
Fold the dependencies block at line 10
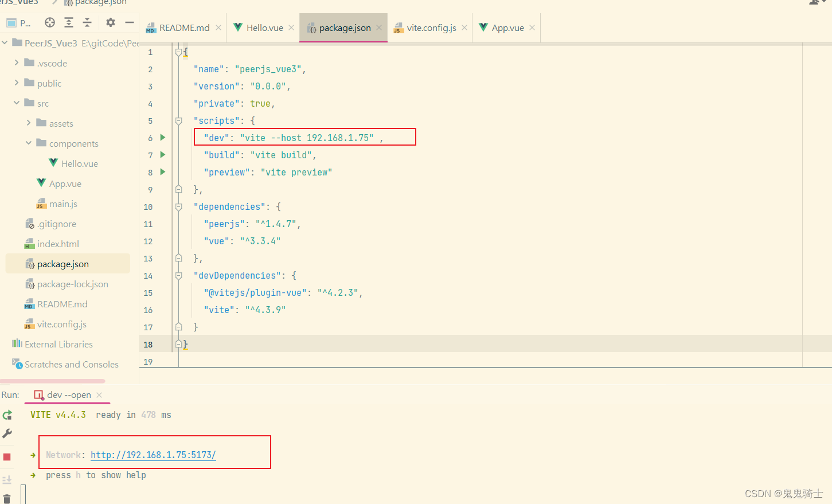178,207
